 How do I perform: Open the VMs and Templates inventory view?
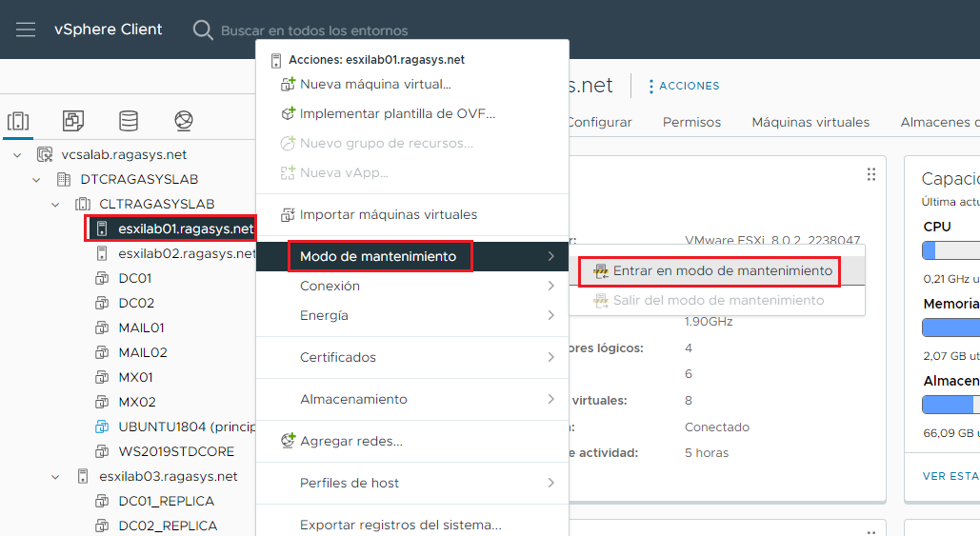click(73, 121)
